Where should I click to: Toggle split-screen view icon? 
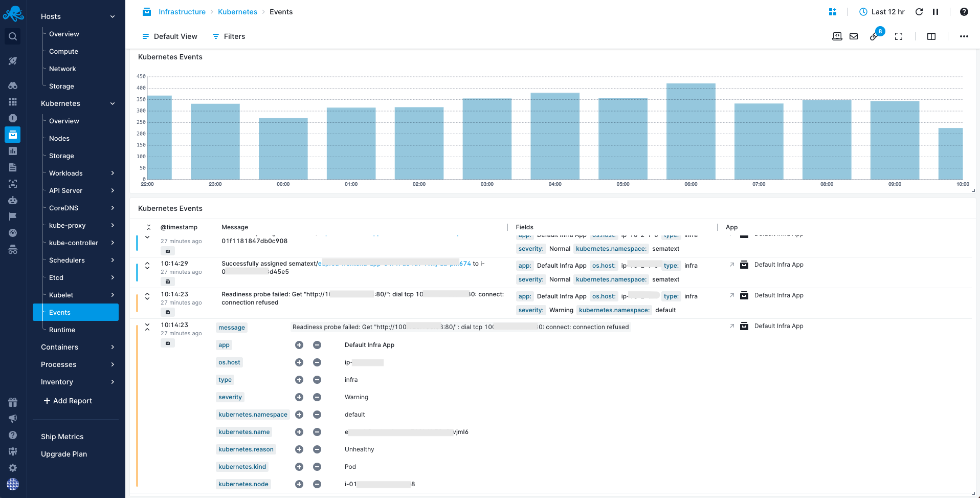[931, 36]
